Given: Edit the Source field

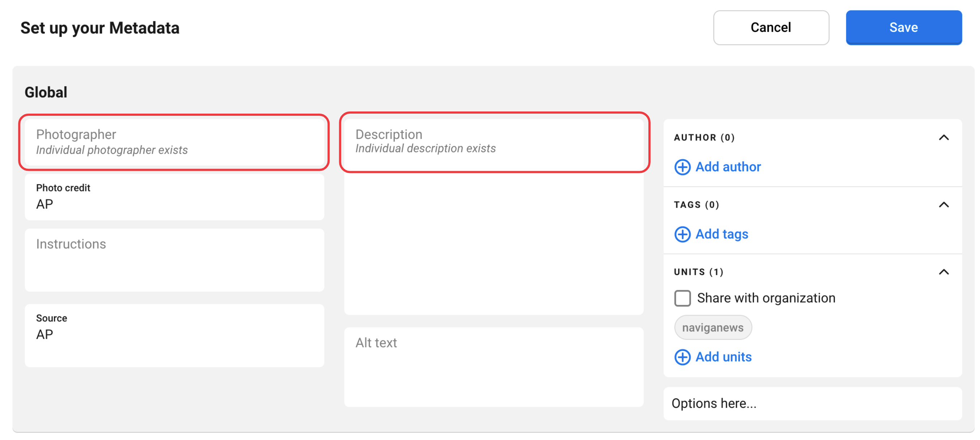Looking at the screenshot, I should coord(174,335).
